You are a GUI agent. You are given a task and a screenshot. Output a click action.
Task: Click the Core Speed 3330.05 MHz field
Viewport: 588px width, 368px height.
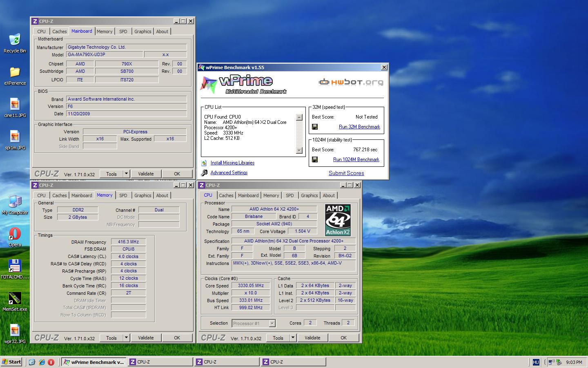251,285
